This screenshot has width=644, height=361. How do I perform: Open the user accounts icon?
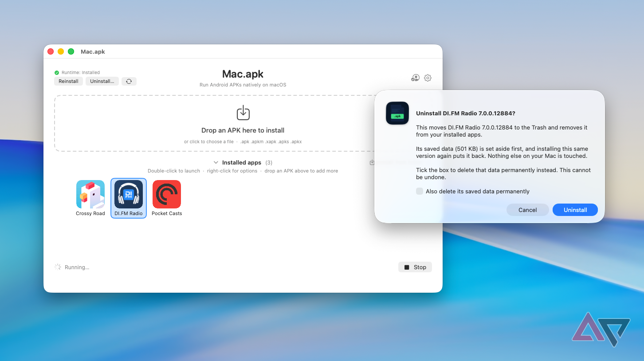coord(415,78)
